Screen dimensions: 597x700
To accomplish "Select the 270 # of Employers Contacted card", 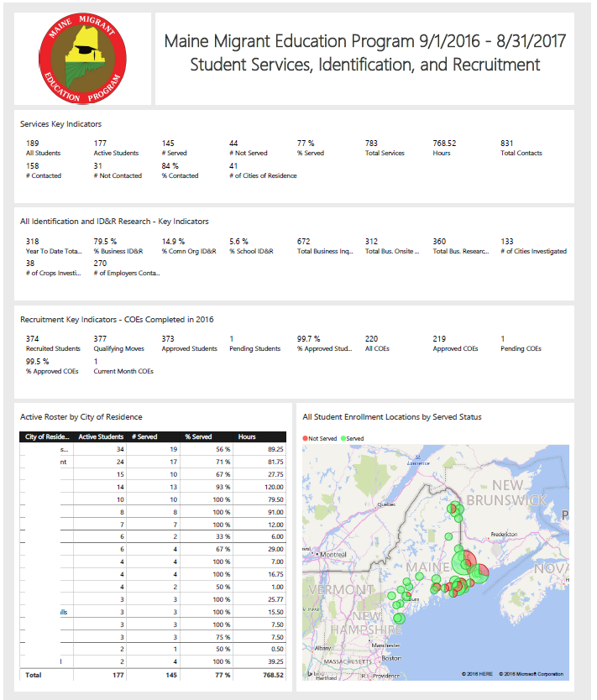I will 126,268.
